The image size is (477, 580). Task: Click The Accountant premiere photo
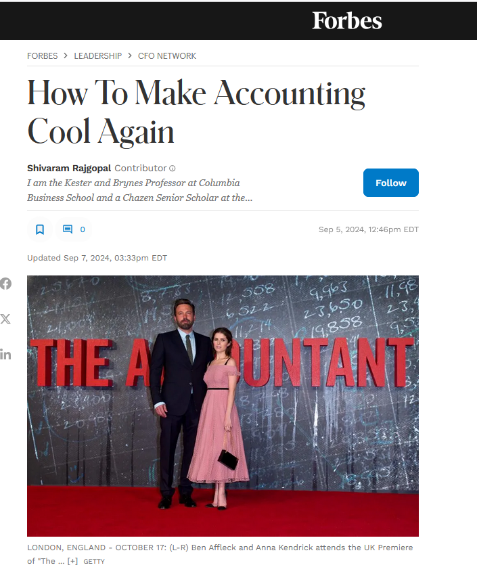tap(223, 406)
